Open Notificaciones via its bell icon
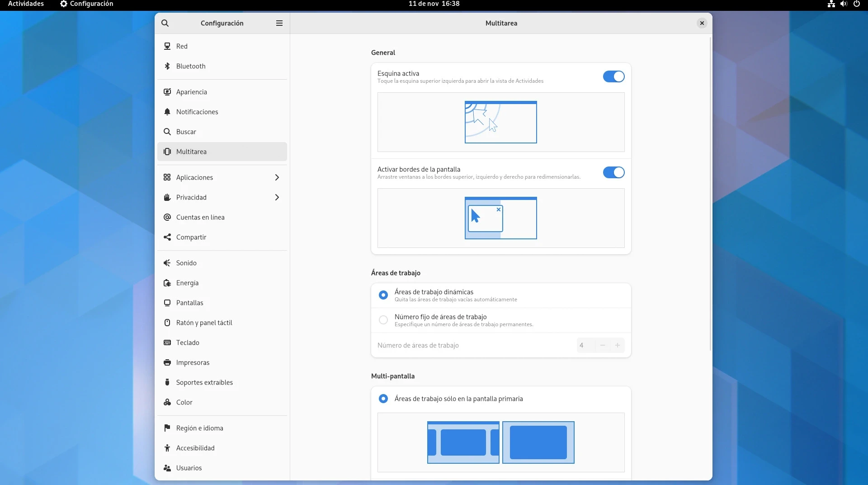The width and height of the screenshot is (868, 485). (167, 112)
